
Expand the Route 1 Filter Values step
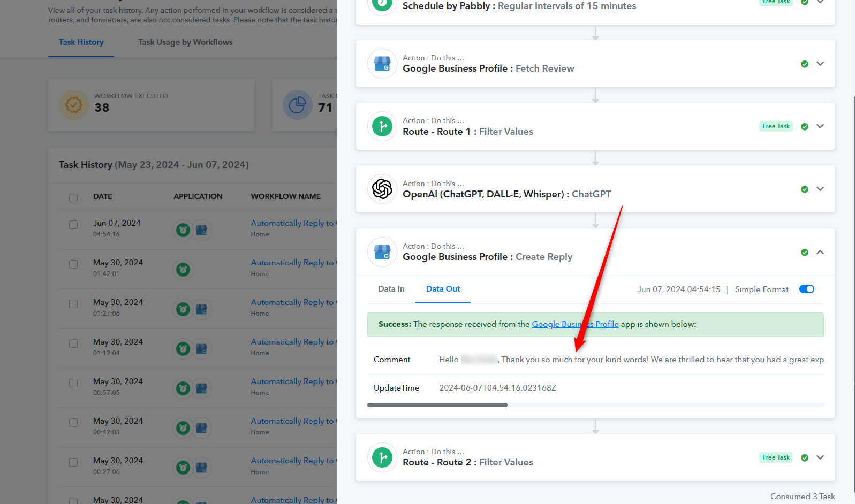[820, 126]
